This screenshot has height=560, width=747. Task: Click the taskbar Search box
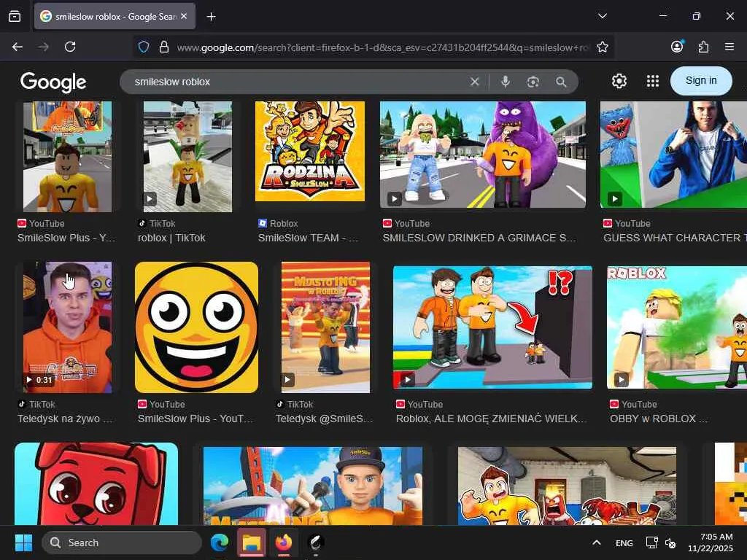click(122, 542)
